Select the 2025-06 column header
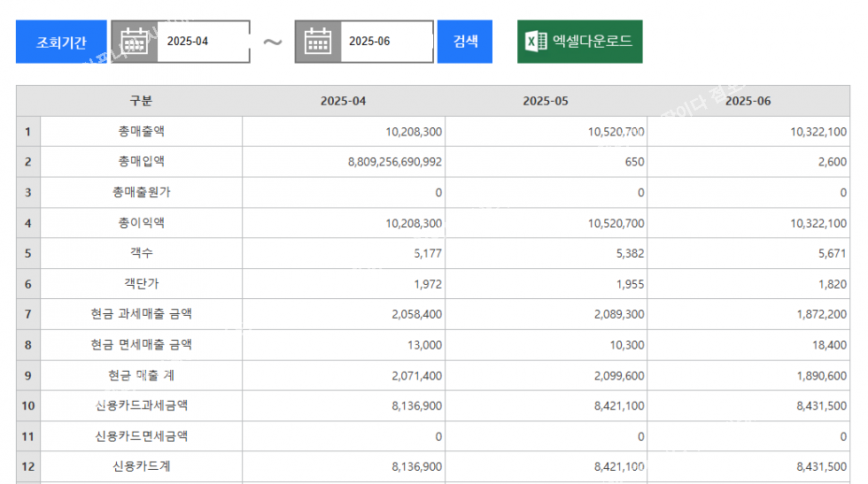The image size is (868, 484). click(748, 101)
